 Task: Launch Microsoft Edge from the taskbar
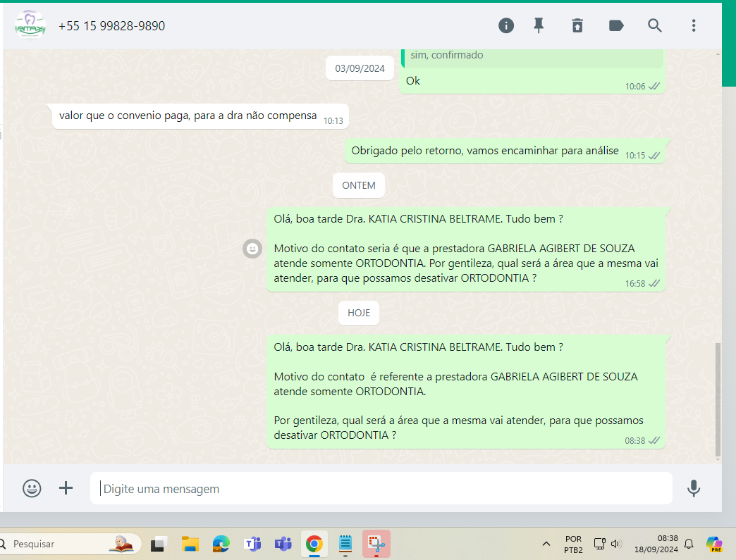tap(221, 544)
